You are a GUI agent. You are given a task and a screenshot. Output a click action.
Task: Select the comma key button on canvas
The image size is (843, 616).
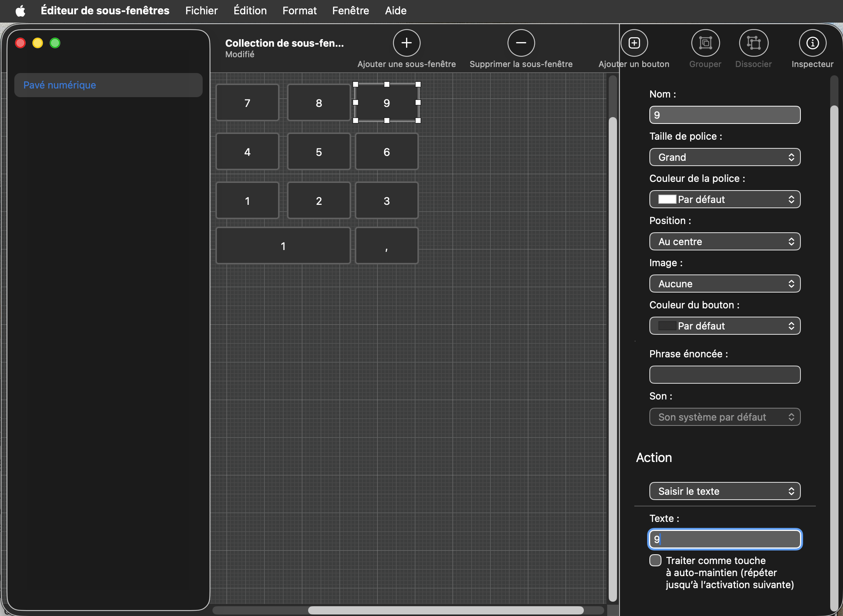coord(386,246)
